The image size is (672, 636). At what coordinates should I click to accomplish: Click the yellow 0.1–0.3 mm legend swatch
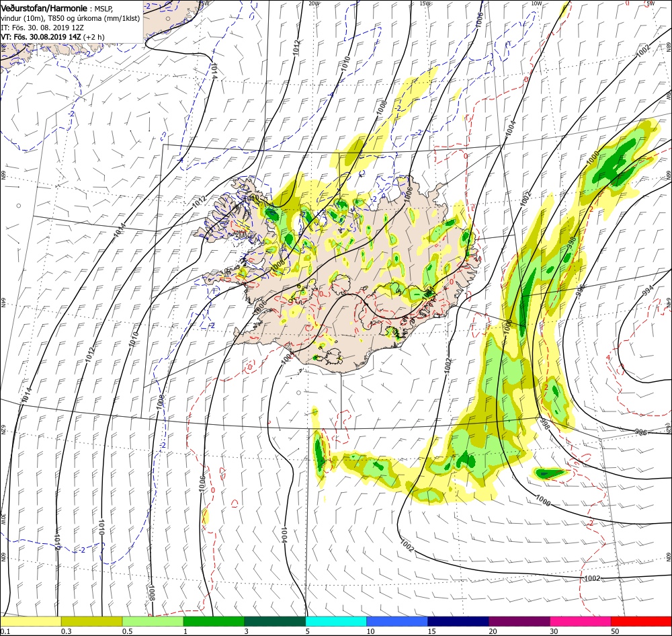click(x=31, y=621)
